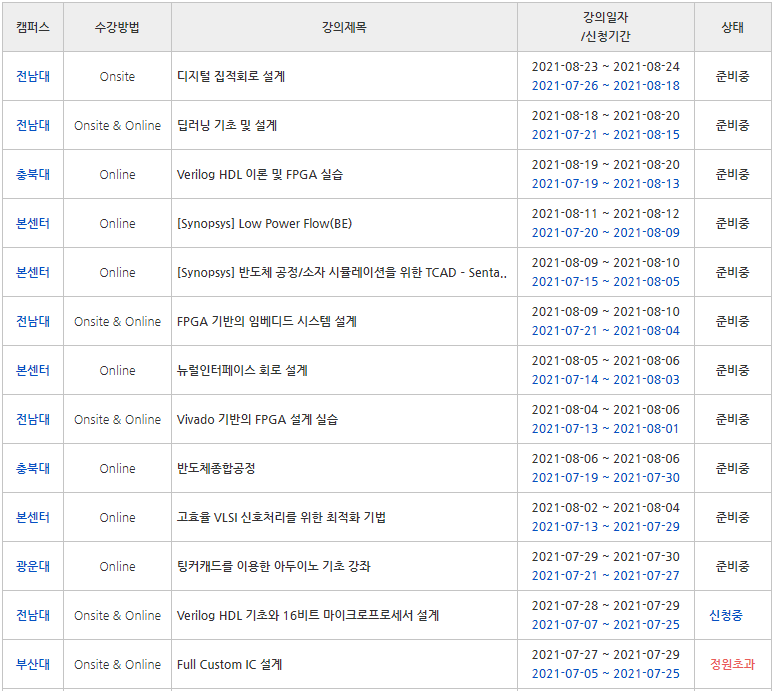Image resolution: width=772 pixels, height=691 pixels.
Task: Click 본센터 link in the 고효율 VLSI row
Action: (x=33, y=517)
